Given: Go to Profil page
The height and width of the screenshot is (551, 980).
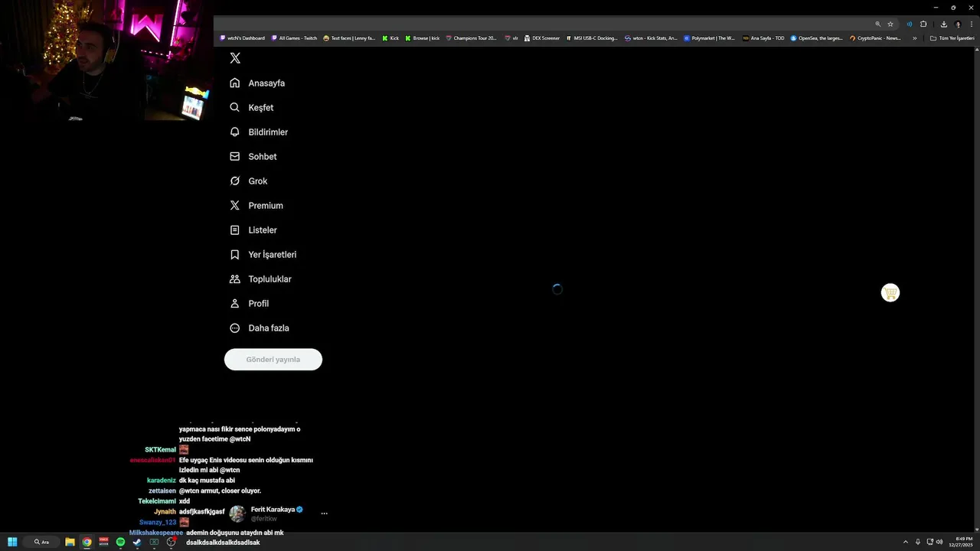Looking at the screenshot, I should 249,303.
